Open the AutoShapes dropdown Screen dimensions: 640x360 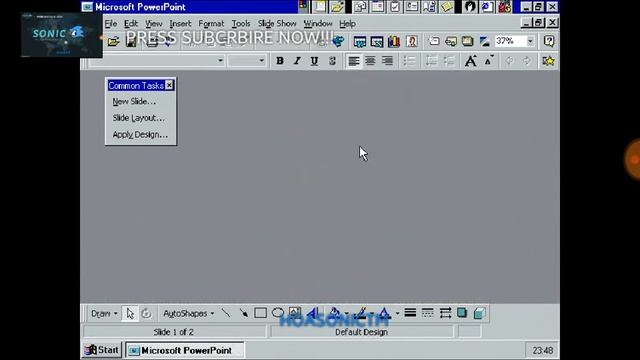(x=188, y=313)
